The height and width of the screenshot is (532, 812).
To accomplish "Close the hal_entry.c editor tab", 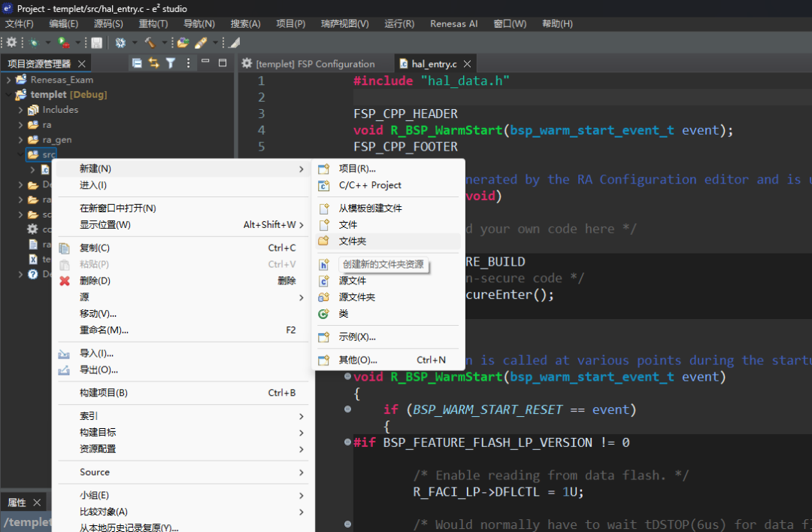I will (x=468, y=64).
